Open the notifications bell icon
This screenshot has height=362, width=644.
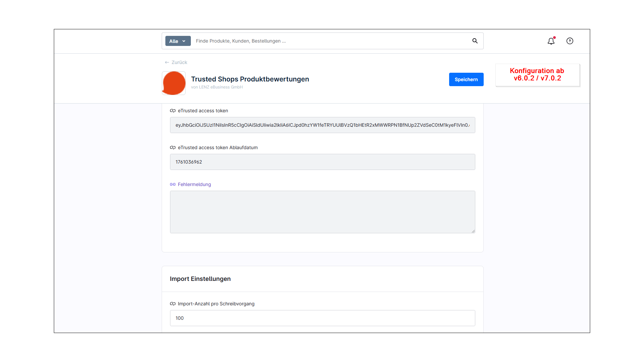551,41
